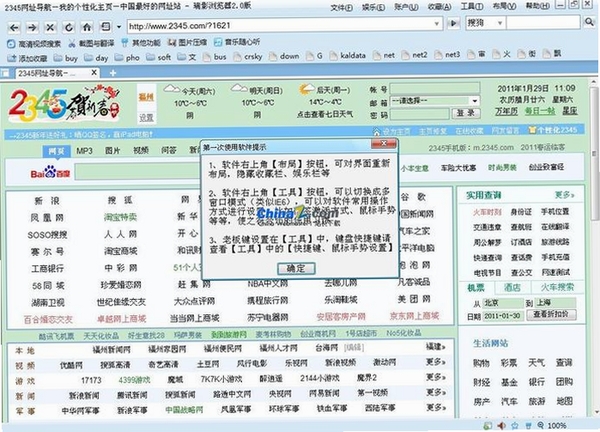Click 添加收藏 to add a bookmark
The image size is (600, 432).
[x=27, y=59]
